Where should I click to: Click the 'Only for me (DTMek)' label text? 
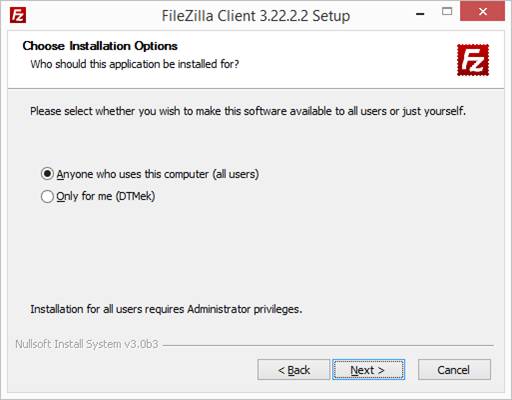point(106,196)
